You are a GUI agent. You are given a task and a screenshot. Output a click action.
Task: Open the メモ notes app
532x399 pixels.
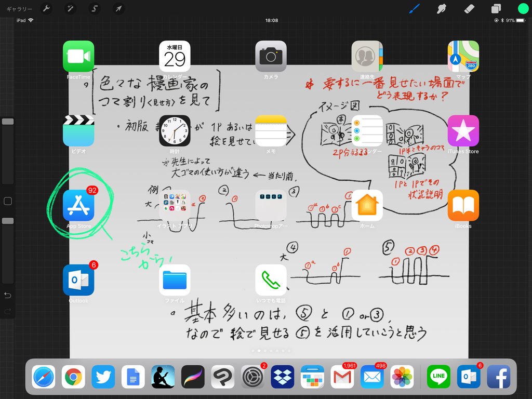[x=271, y=130]
